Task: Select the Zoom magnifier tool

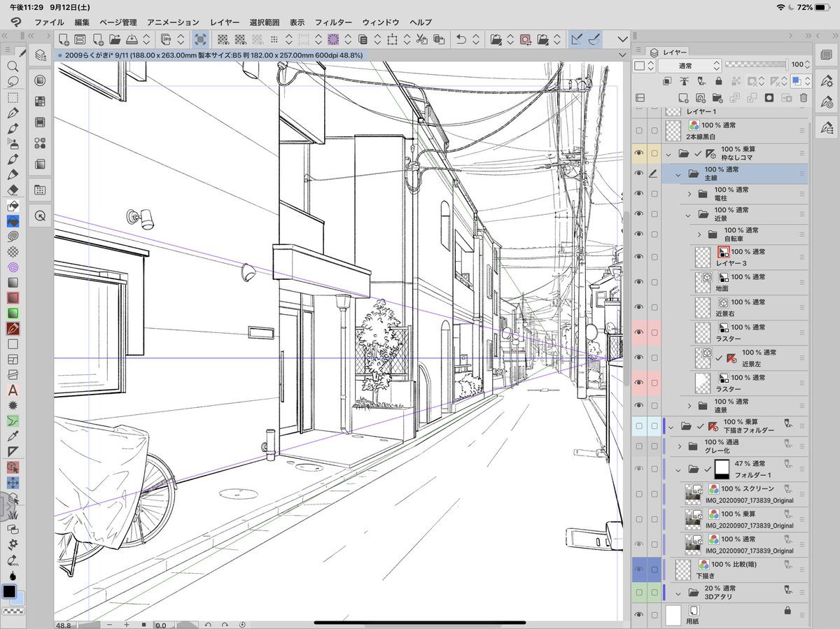Action: click(x=12, y=66)
